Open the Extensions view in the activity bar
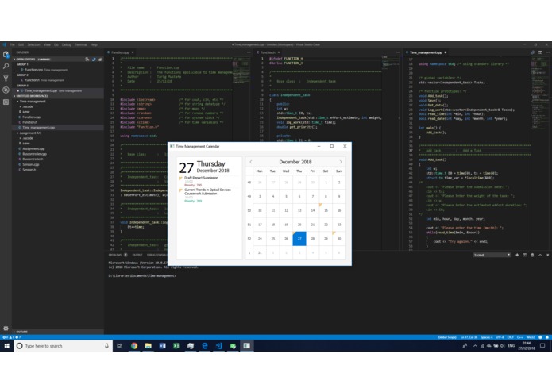The image size is (552, 392). pyautogui.click(x=6, y=102)
